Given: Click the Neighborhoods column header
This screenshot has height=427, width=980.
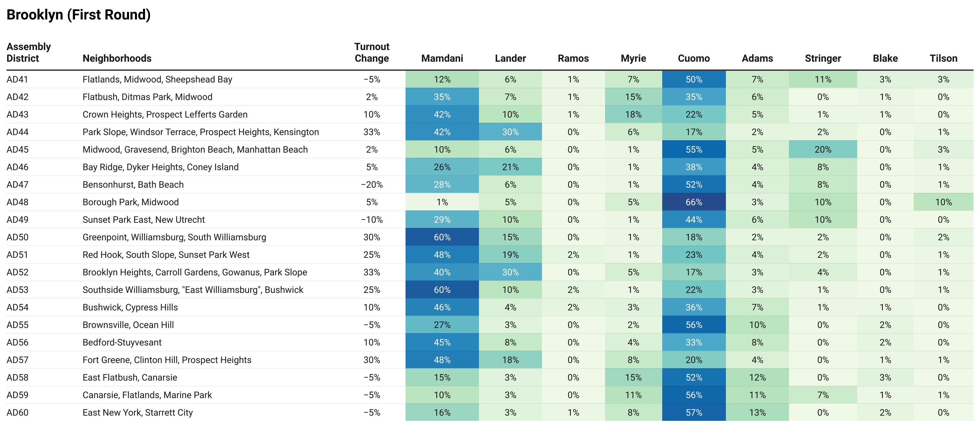Looking at the screenshot, I should [x=117, y=58].
